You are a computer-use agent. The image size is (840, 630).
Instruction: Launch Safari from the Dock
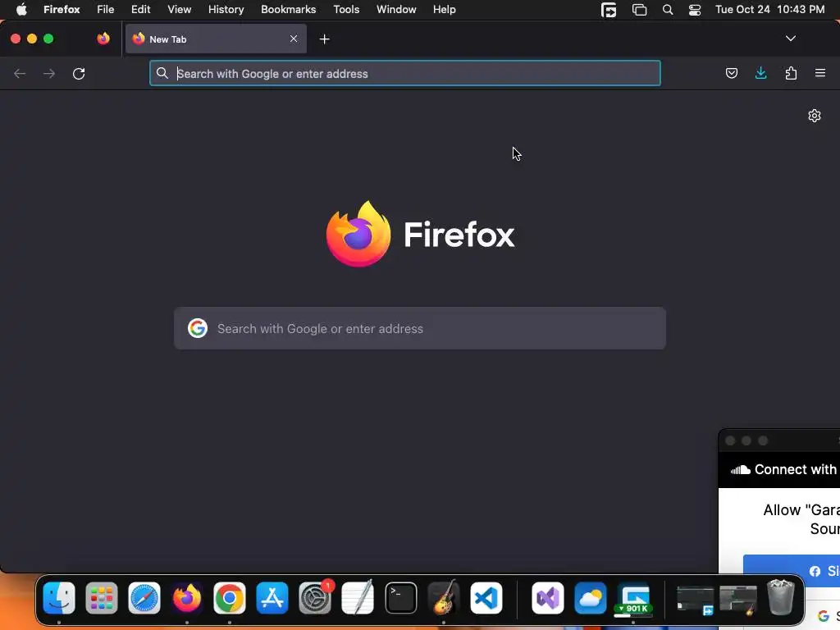click(x=144, y=598)
